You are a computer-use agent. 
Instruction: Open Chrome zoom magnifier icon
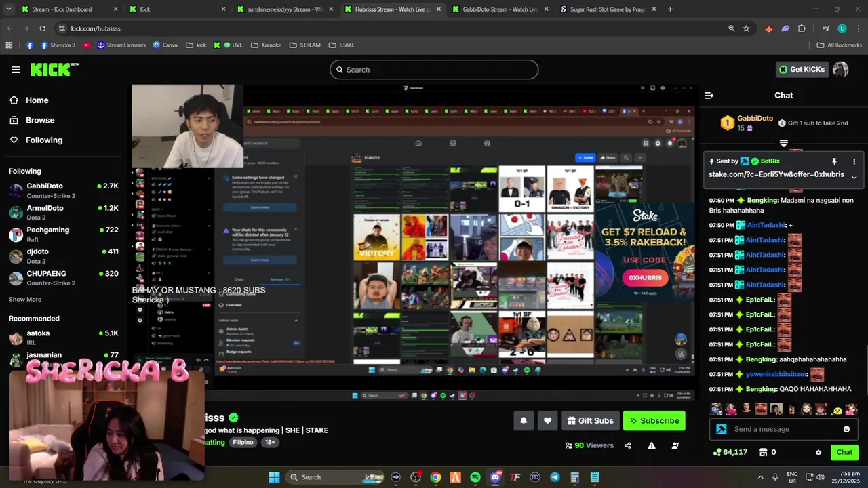coord(731,28)
